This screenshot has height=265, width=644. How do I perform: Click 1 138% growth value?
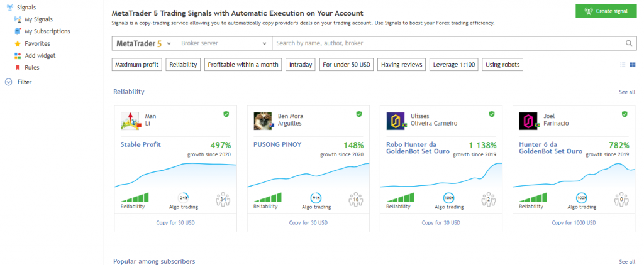point(482,145)
